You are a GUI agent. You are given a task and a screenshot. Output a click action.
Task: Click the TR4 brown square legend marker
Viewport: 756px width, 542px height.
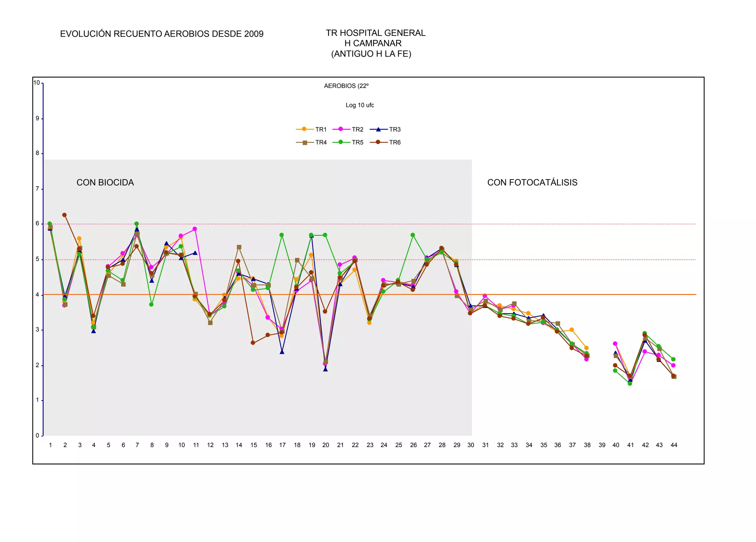point(305,143)
